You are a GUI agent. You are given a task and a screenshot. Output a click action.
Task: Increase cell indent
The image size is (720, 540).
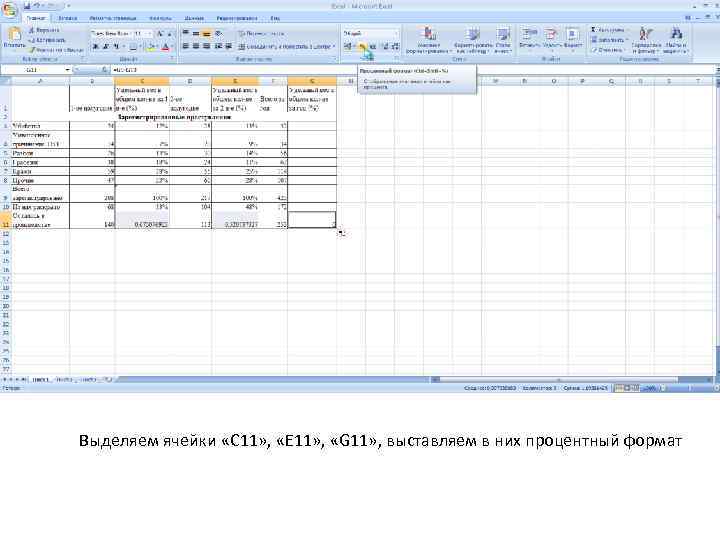pos(228,46)
